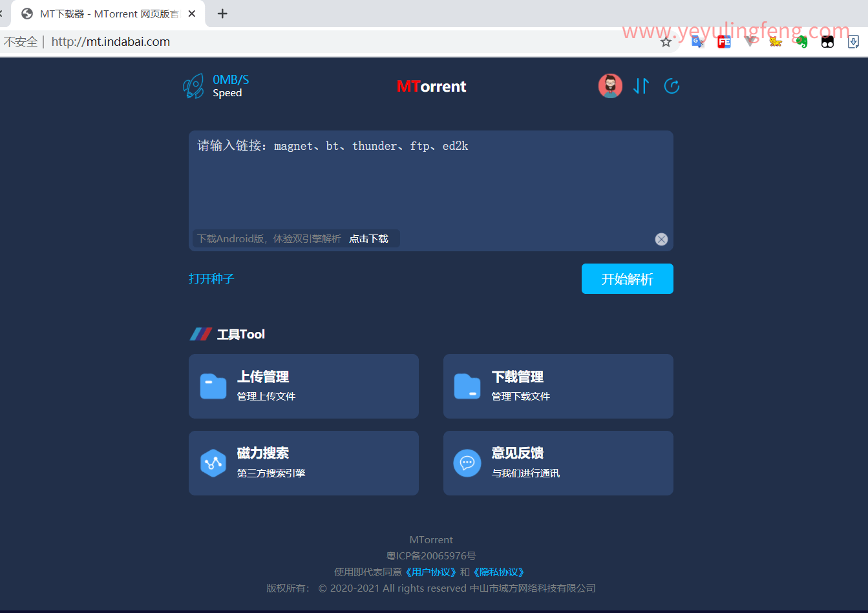Click the 不安全 site security indicator
868x613 pixels.
[x=21, y=42]
